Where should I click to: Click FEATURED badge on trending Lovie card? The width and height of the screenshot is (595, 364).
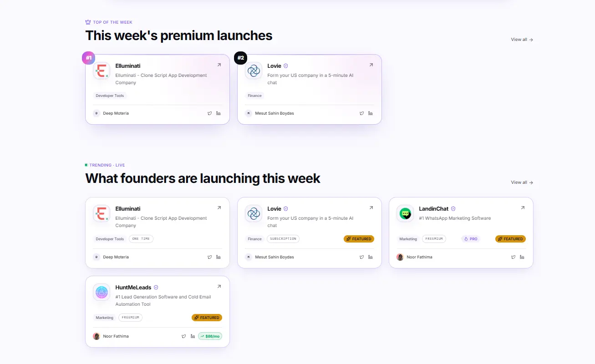pos(359,239)
